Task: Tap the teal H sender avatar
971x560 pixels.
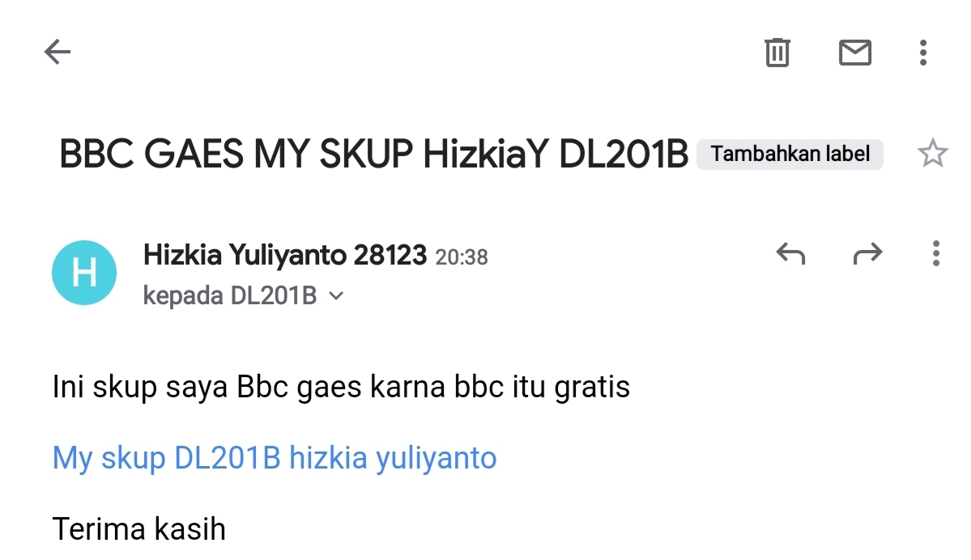Action: click(84, 272)
